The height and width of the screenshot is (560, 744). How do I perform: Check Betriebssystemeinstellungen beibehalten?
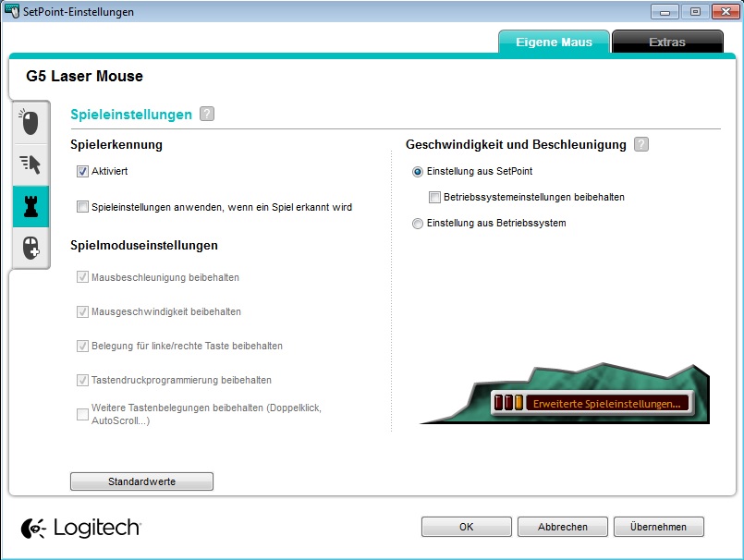click(434, 197)
